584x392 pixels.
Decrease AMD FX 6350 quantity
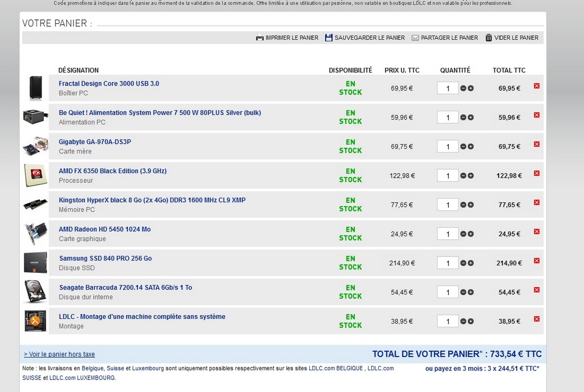tap(463, 175)
